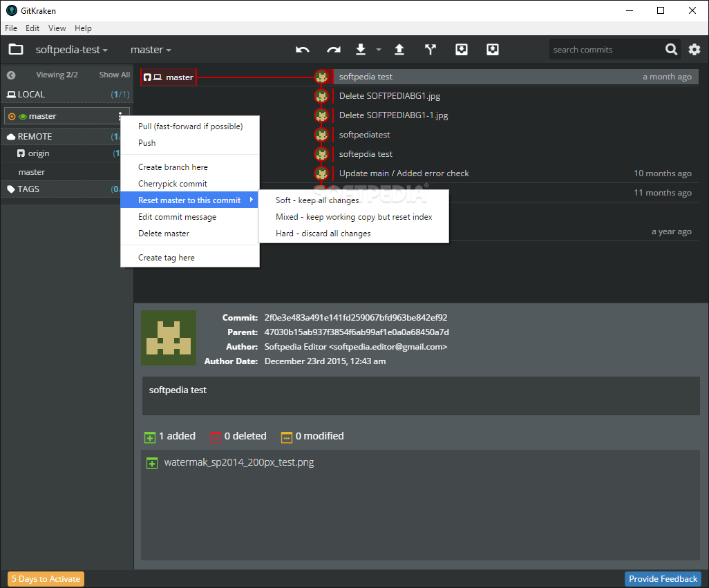Open the Edit menu

click(x=32, y=28)
